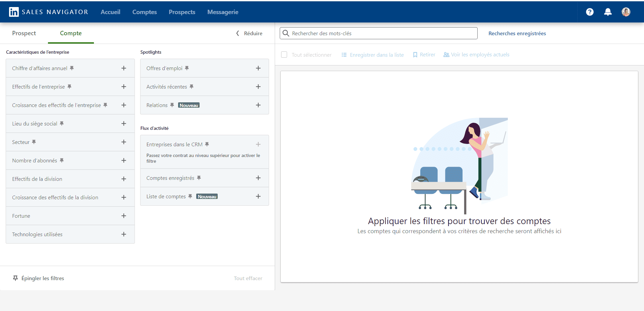This screenshot has width=644, height=311.
Task: Click the Entreprises dans le CRM plus
Action: tap(258, 144)
